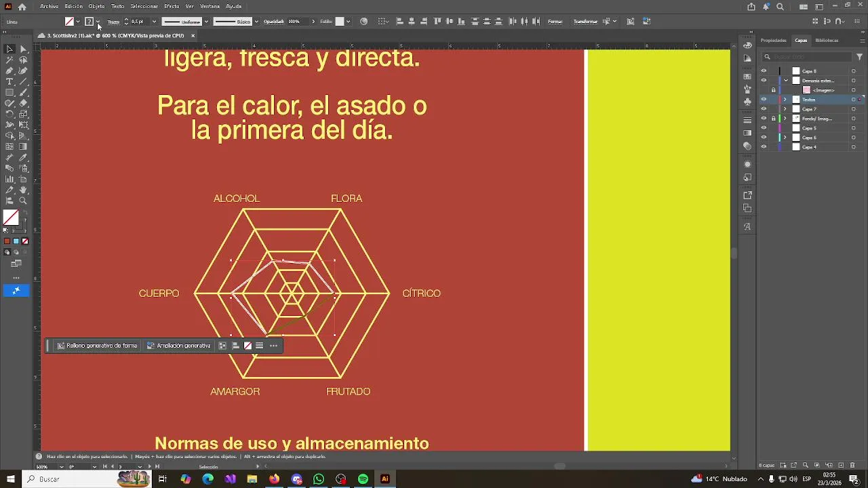The width and height of the screenshot is (868, 488).
Task: Select the Type tool
Action: tap(9, 81)
